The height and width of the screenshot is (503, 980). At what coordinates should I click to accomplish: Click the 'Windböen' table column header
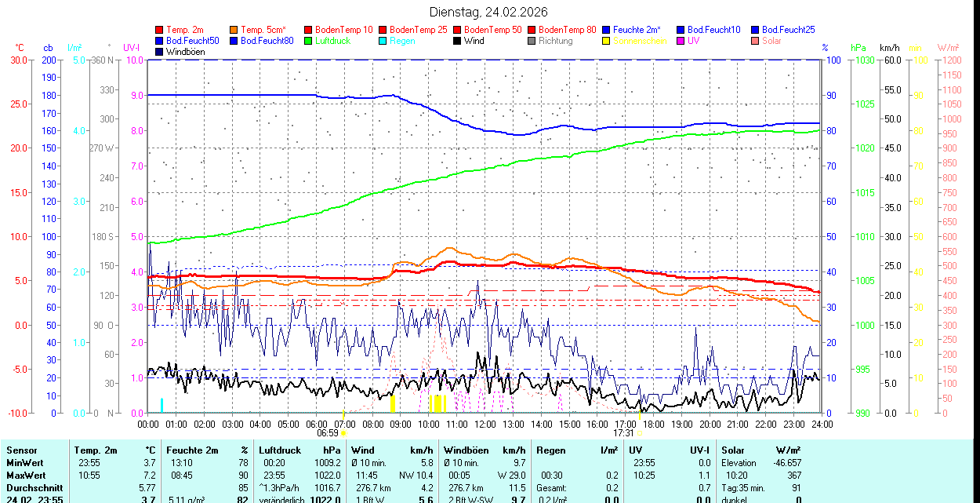(x=465, y=450)
